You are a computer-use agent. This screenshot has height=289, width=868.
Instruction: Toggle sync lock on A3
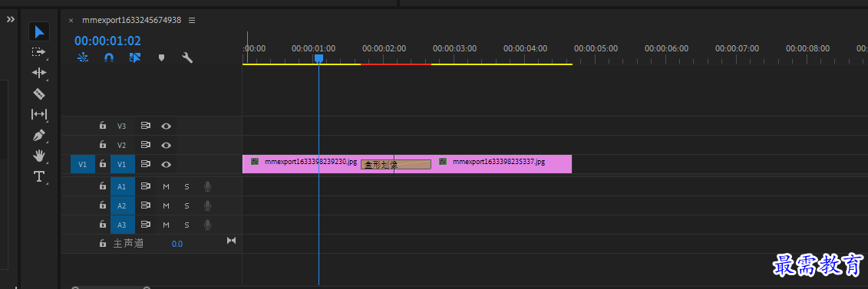(x=146, y=225)
